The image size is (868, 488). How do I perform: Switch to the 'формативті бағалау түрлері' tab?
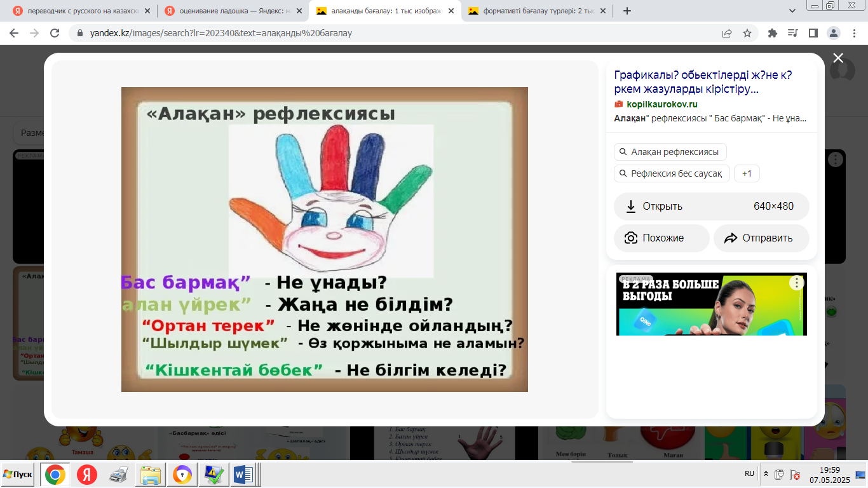(x=538, y=11)
